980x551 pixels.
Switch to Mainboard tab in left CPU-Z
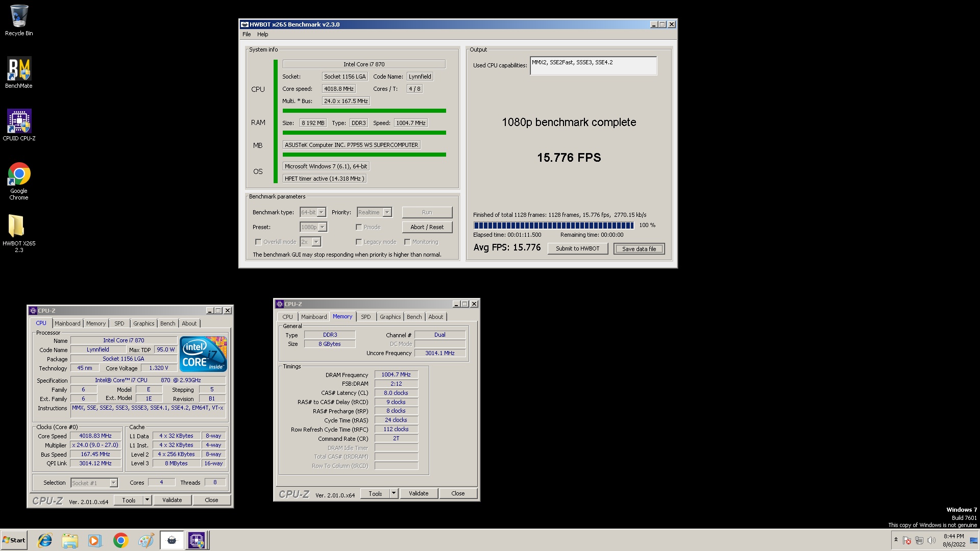(x=67, y=323)
